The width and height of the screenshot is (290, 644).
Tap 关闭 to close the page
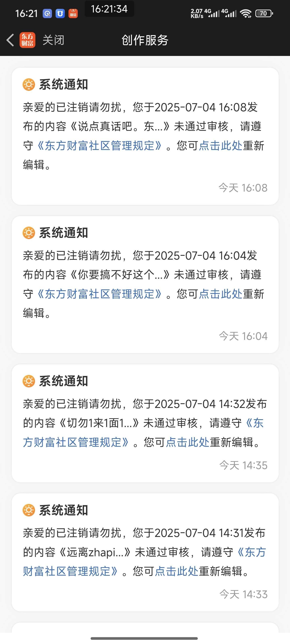(x=53, y=40)
